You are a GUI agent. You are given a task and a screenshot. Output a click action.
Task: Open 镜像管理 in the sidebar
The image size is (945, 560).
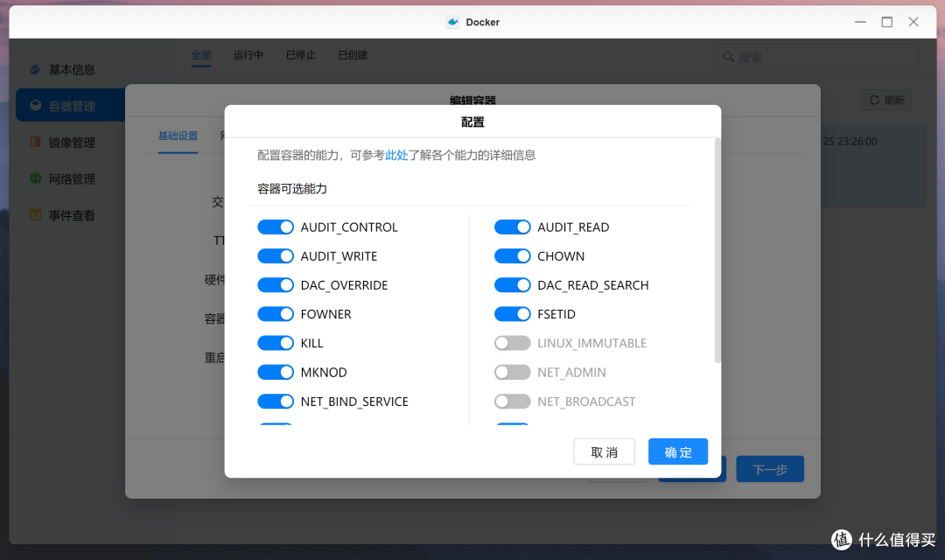tap(71, 143)
